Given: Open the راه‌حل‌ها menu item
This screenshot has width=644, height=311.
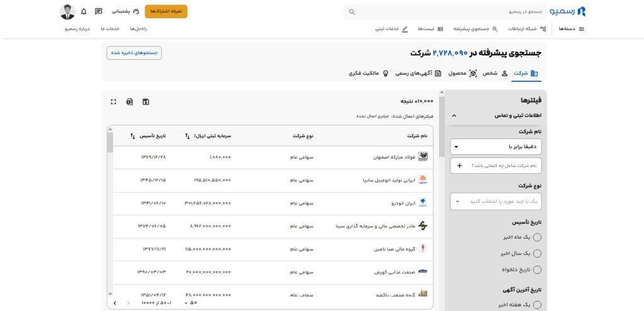Looking at the screenshot, I should pyautogui.click(x=138, y=29).
